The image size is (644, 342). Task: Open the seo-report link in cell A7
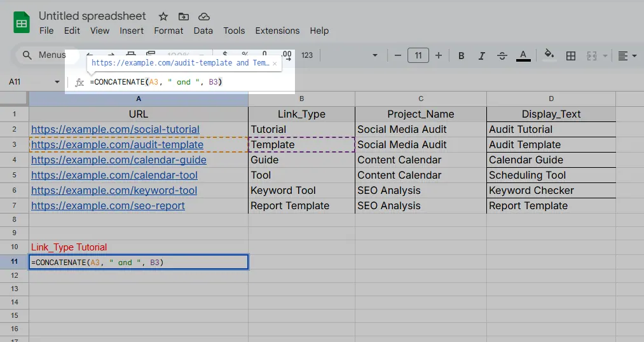point(108,206)
